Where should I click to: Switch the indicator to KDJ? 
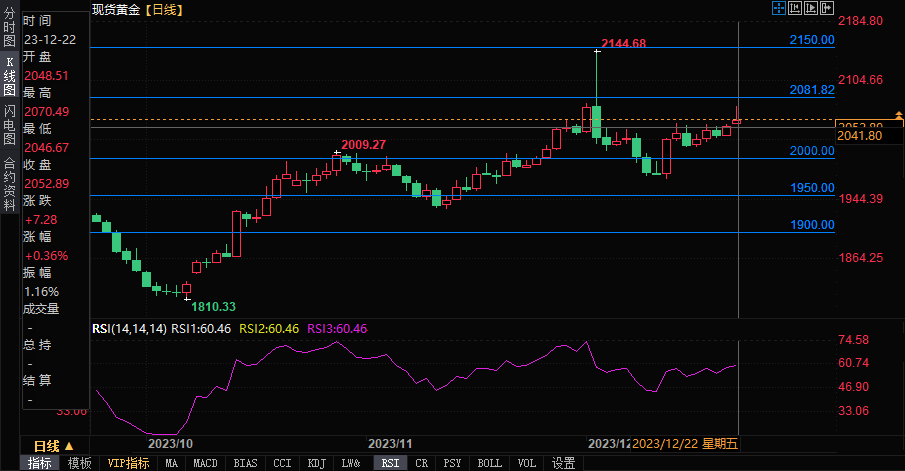point(316,463)
